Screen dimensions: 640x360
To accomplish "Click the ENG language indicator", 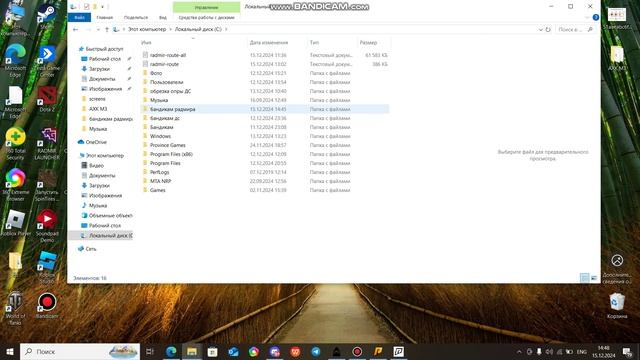I will coord(582,351).
